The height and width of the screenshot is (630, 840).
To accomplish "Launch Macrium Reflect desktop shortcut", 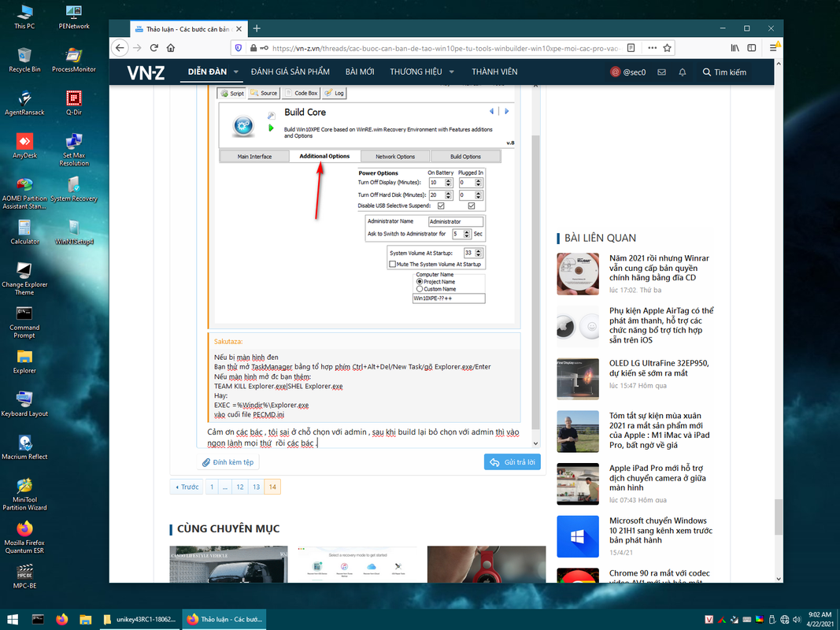I will pos(24,447).
